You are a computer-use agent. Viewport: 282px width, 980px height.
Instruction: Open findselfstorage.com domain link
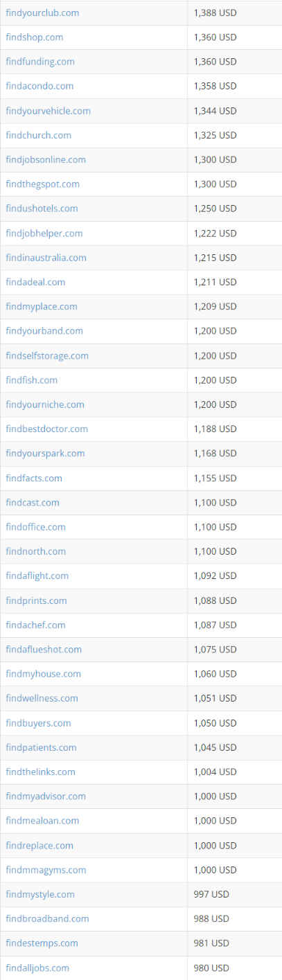coord(47,355)
